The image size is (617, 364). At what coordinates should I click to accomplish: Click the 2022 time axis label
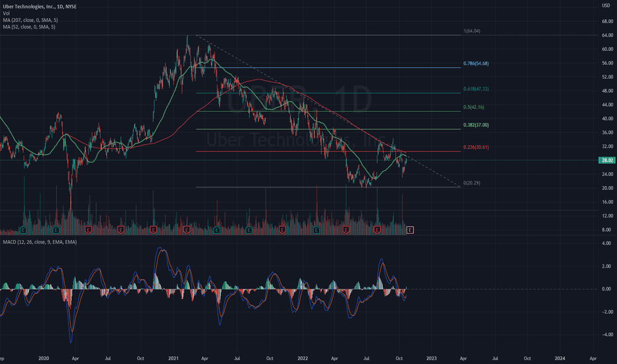303,359
